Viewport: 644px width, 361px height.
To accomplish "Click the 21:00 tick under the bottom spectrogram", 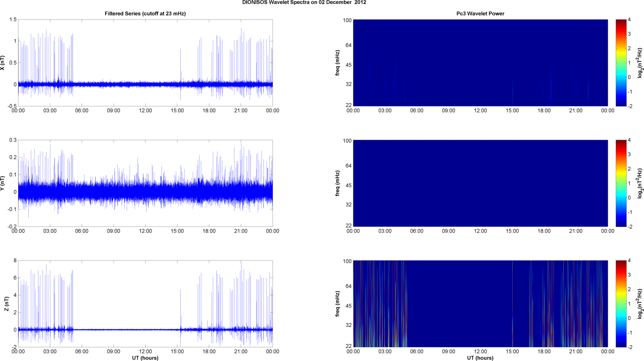I will point(576,352).
